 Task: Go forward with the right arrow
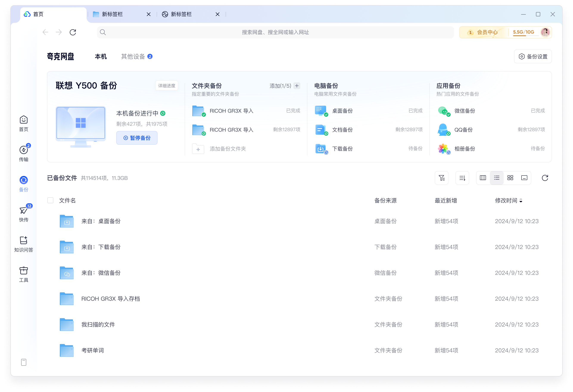59,32
